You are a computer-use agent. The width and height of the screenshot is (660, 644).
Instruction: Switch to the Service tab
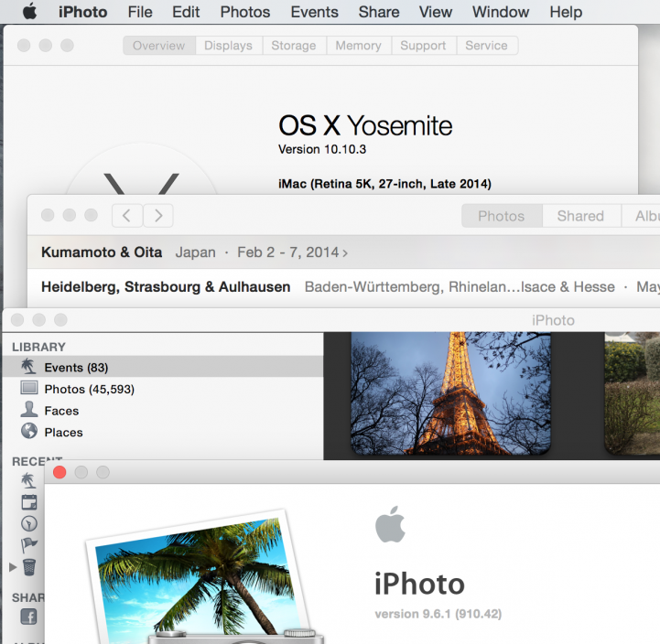(x=487, y=46)
